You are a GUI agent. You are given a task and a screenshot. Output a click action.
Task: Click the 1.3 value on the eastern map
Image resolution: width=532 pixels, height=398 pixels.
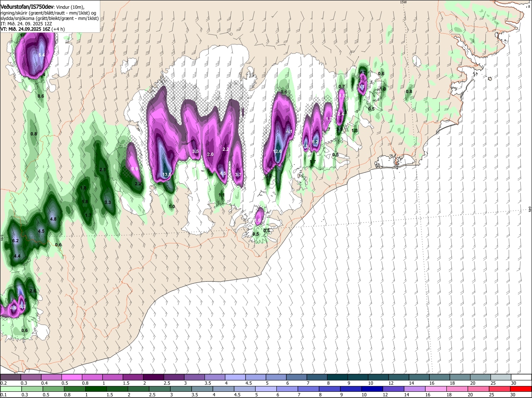click(x=355, y=130)
